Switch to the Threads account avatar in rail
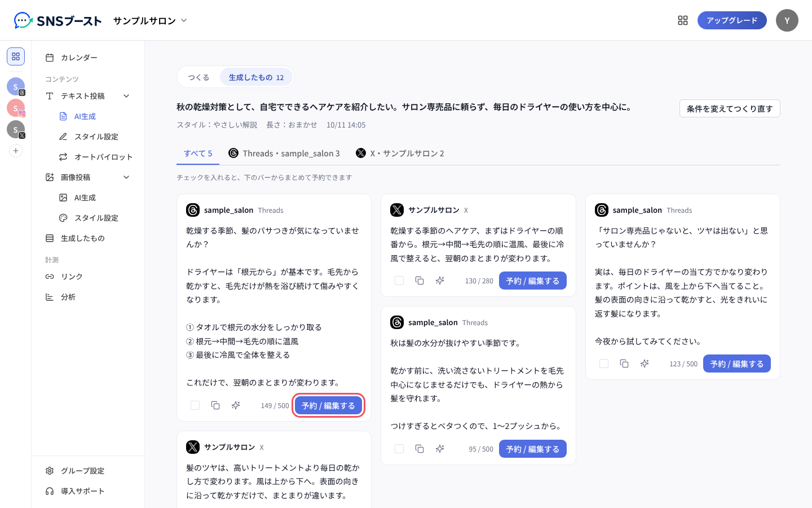 16,86
